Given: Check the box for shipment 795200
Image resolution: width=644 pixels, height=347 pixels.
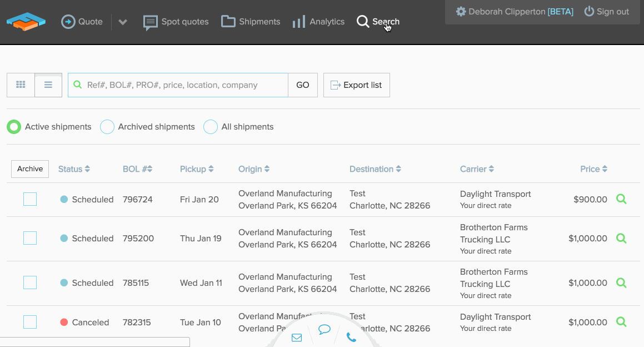Looking at the screenshot, I should [30, 238].
